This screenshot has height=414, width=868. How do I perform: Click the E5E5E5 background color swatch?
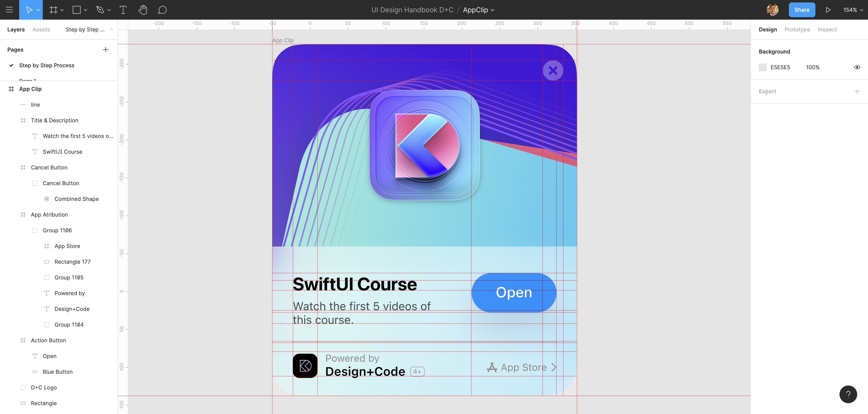763,67
